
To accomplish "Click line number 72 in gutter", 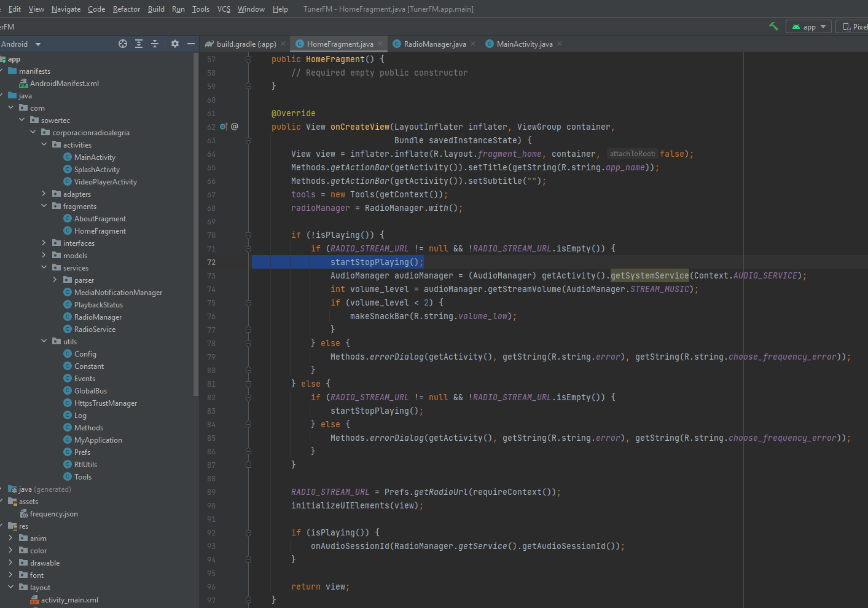I will click(211, 262).
